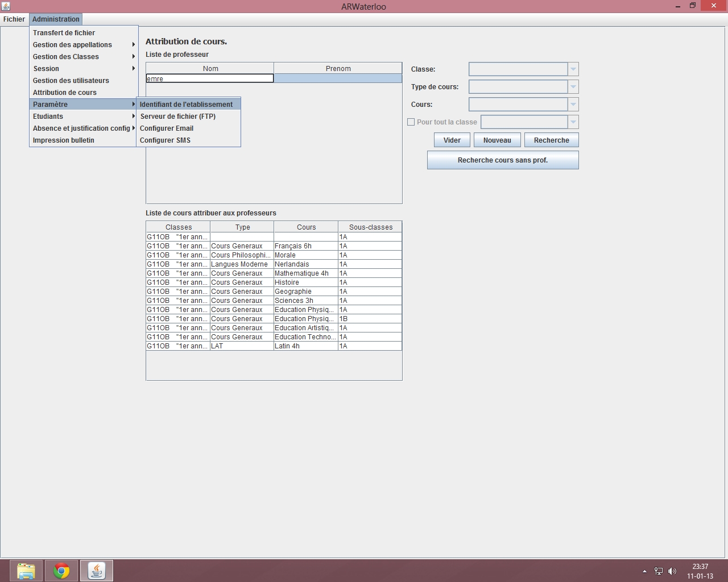Click the Java app taskbar icon
The width and height of the screenshot is (728, 582).
point(97,570)
